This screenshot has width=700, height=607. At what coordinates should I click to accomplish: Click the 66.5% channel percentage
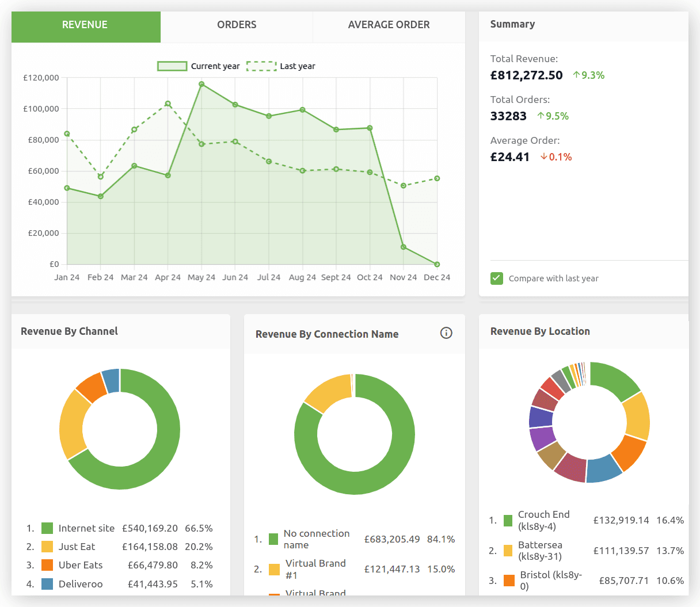[x=199, y=528]
